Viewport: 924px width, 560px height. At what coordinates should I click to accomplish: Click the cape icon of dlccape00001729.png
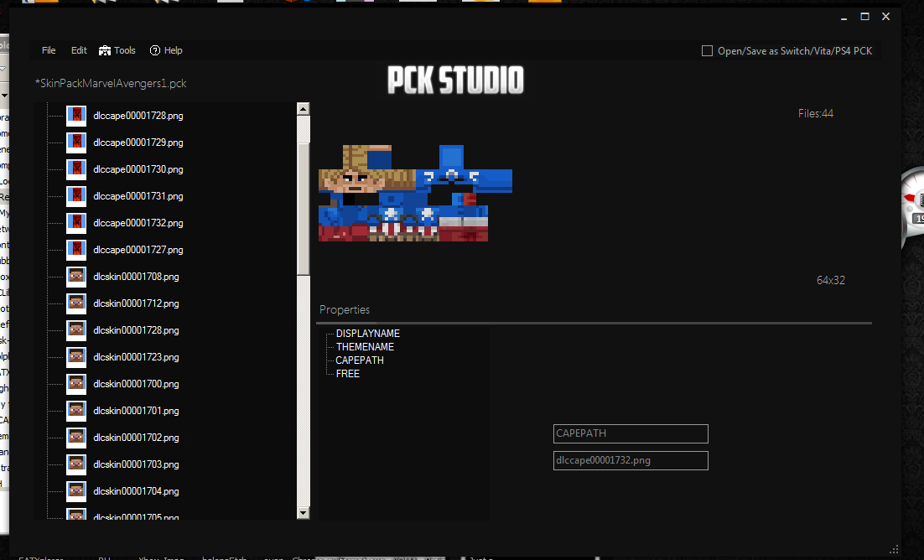pos(76,143)
